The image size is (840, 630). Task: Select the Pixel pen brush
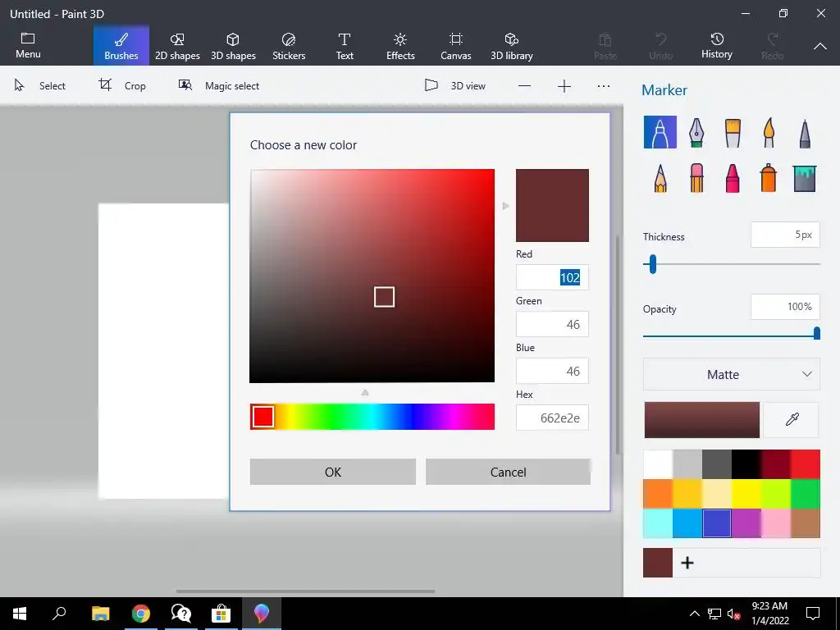click(805, 132)
